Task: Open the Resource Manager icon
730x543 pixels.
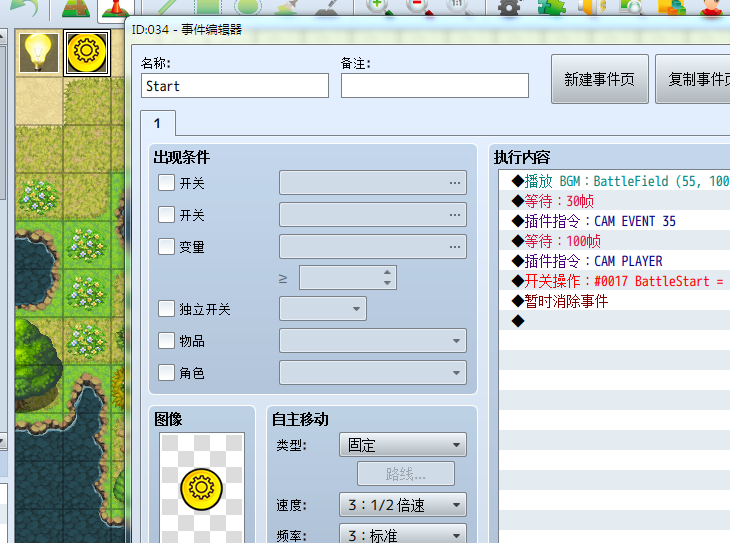Action: click(x=672, y=7)
